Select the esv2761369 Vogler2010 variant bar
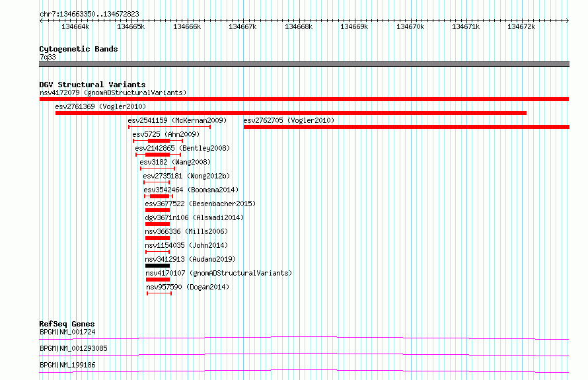 pyautogui.click(x=291, y=113)
